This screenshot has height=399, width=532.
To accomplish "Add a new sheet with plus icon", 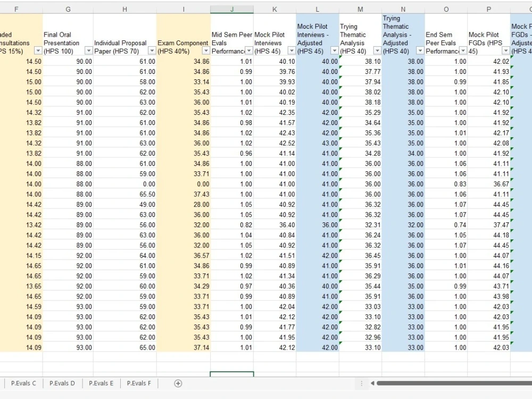I will click(178, 384).
